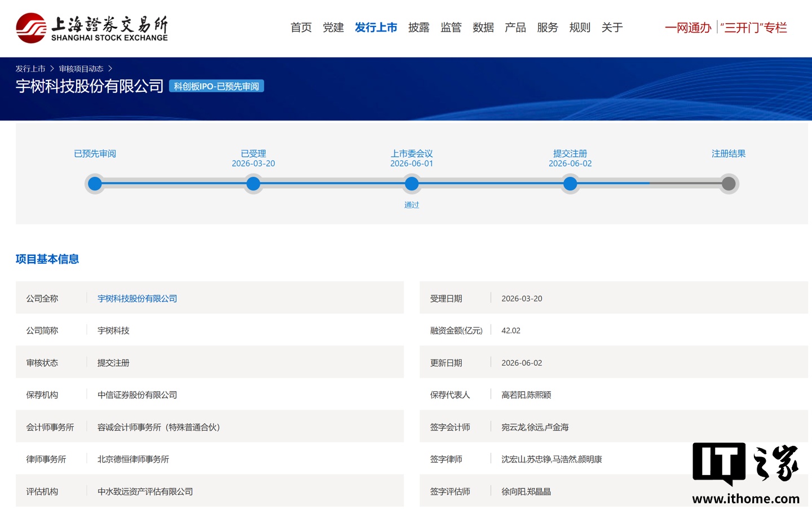The width and height of the screenshot is (812, 514).
Task: Select 中水致远资产评估有限公司 cell
Action: pos(145,491)
